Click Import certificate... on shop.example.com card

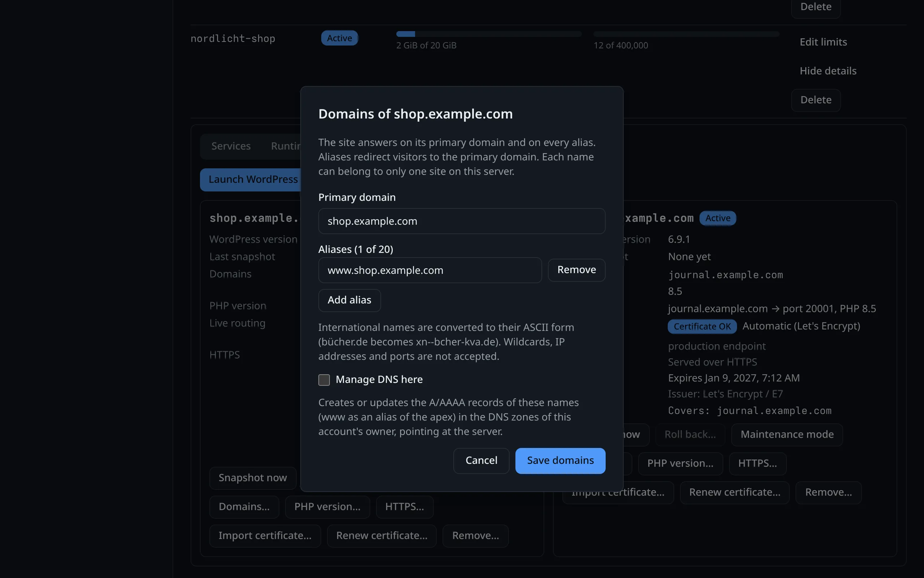[265, 536]
